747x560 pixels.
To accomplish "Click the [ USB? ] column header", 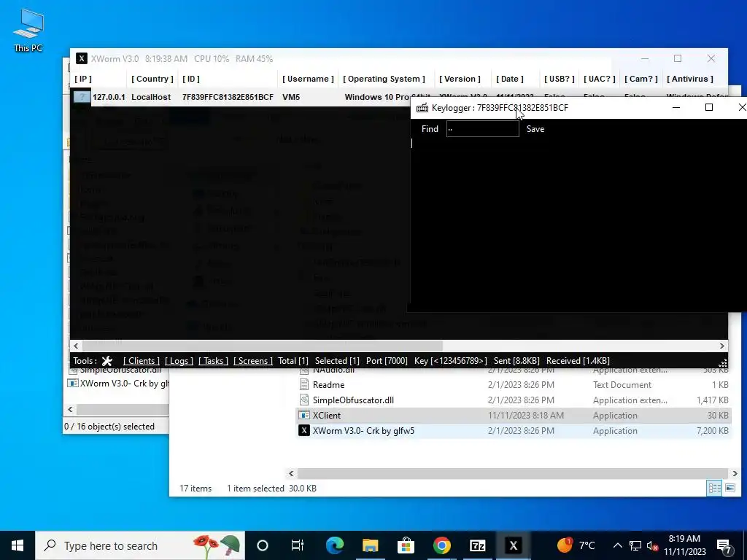I will click(x=560, y=79).
